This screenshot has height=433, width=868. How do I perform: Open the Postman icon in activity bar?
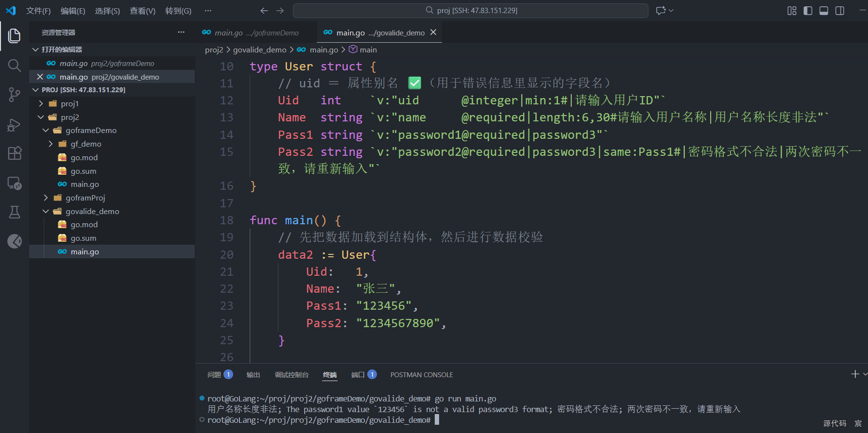tap(15, 241)
